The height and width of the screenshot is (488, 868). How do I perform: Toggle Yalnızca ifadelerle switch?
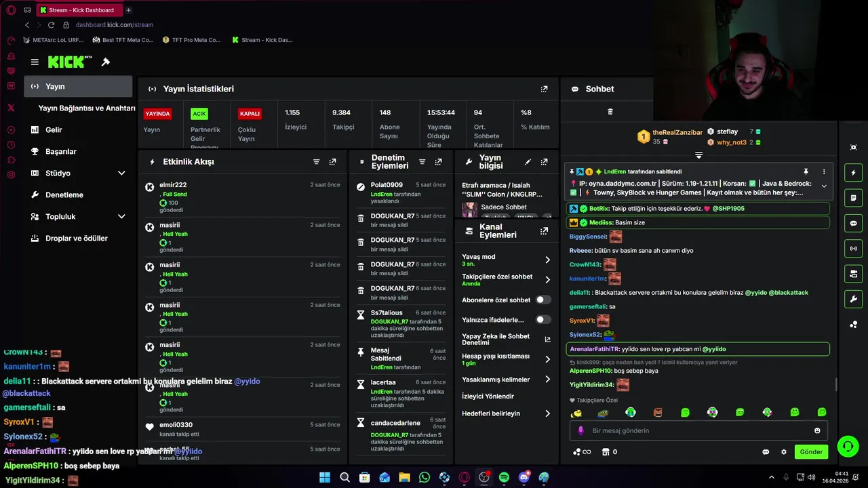tap(543, 319)
